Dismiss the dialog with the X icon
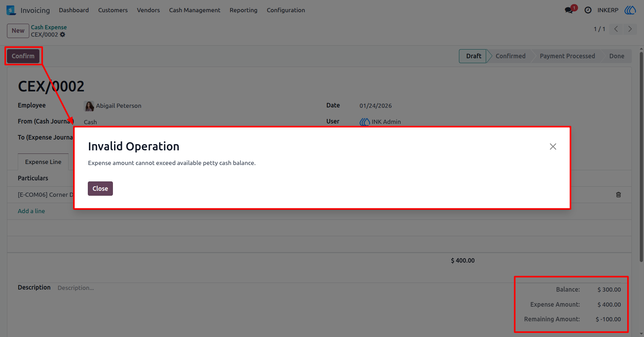The image size is (644, 337). tap(553, 147)
